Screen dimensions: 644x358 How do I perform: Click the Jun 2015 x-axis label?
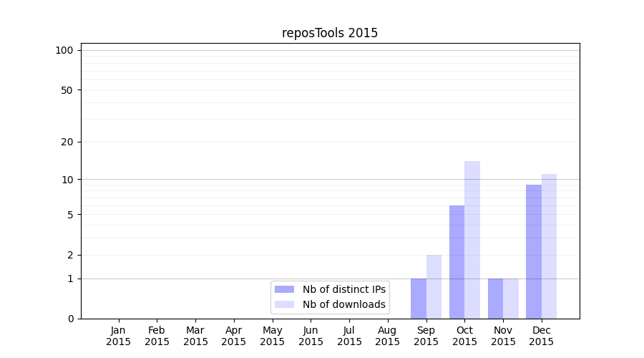(311, 336)
